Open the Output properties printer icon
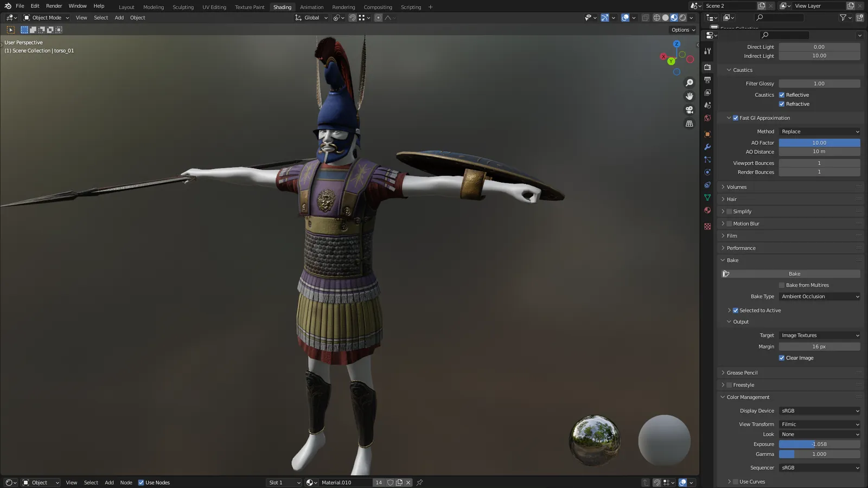Viewport: 868px width, 488px height. (x=707, y=80)
